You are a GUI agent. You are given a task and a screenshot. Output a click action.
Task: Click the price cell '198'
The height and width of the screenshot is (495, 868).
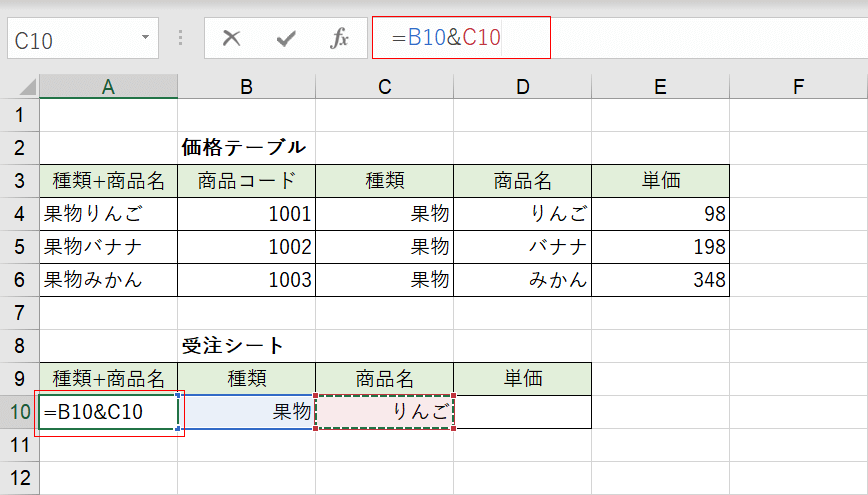point(660,247)
